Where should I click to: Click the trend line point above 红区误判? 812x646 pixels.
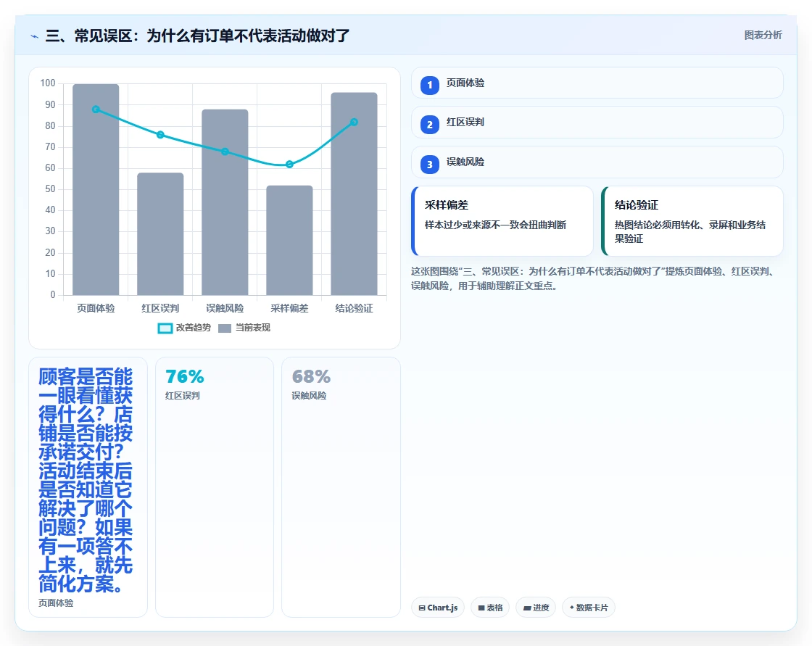pos(160,135)
